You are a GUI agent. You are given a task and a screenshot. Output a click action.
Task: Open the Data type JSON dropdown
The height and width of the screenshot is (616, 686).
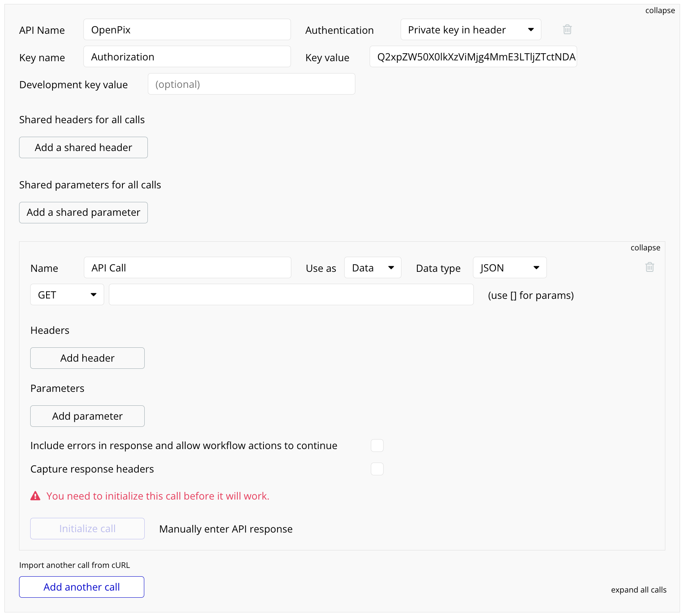point(509,267)
